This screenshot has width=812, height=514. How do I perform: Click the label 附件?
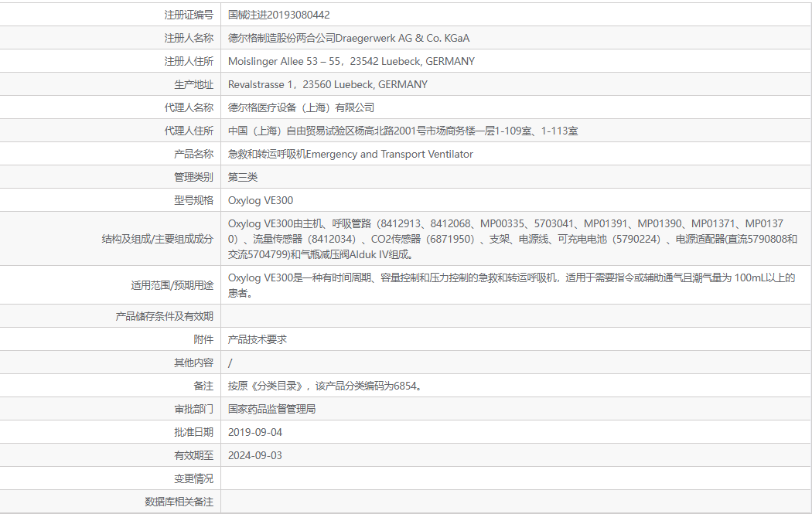click(203, 339)
